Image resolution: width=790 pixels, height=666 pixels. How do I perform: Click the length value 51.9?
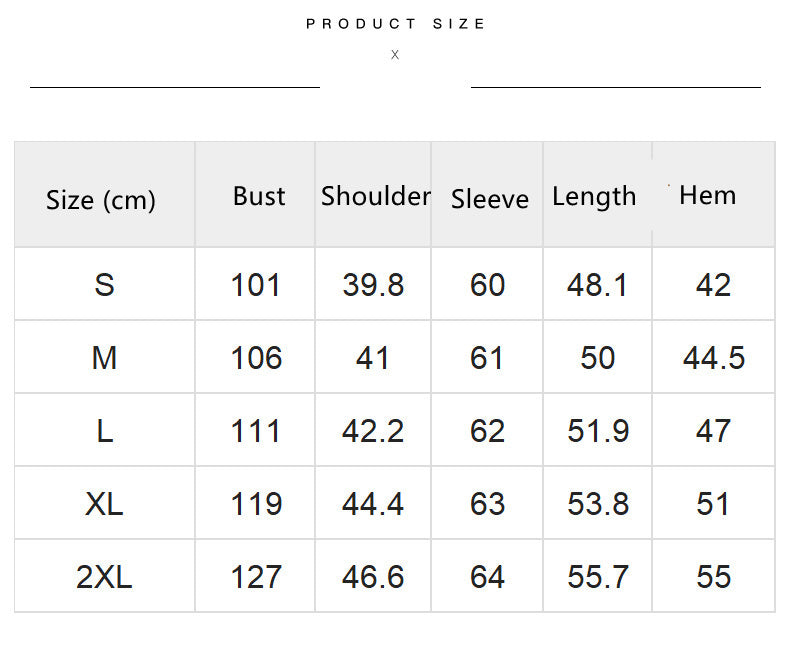598,431
